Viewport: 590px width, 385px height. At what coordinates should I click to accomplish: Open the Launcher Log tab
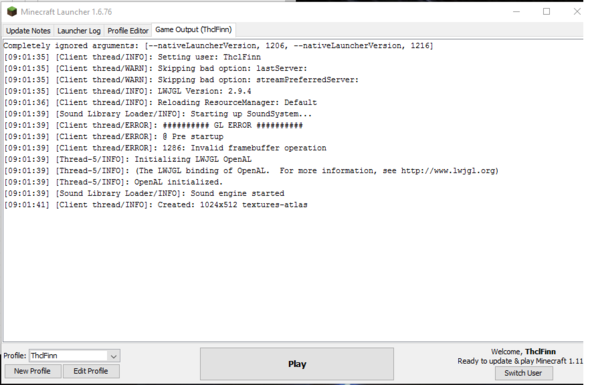79,31
